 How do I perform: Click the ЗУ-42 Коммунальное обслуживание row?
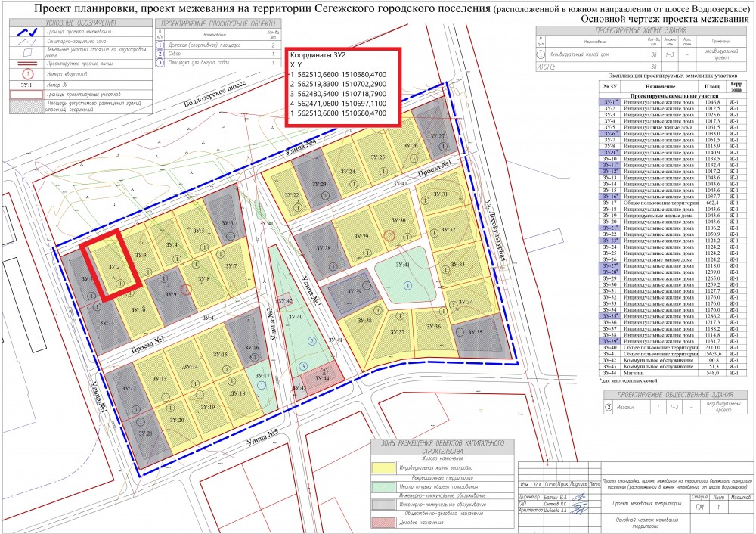pyautogui.click(x=672, y=360)
